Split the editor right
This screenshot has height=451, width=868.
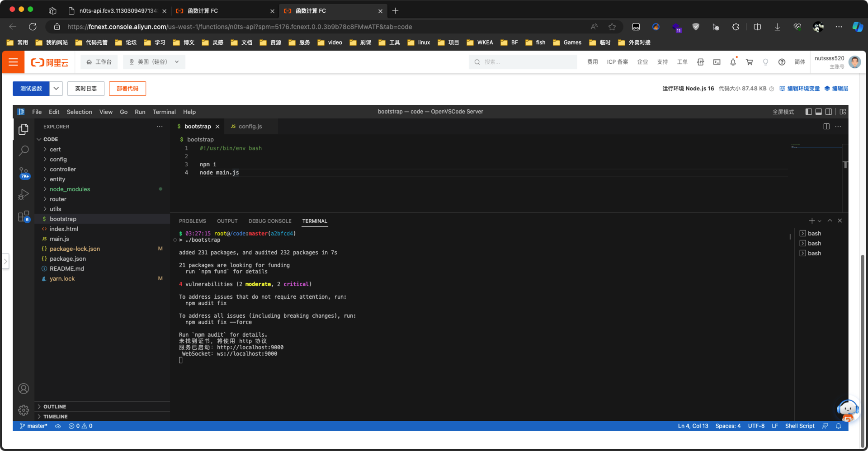[x=826, y=127]
